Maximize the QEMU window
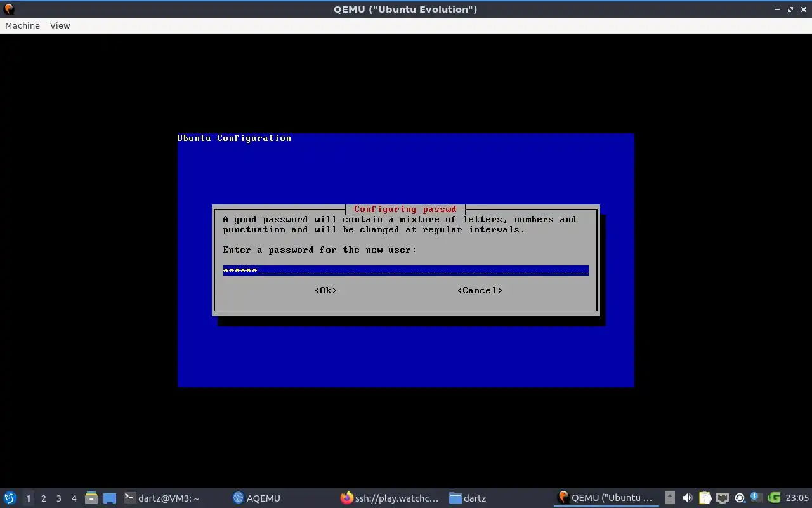The image size is (812, 508). click(790, 9)
